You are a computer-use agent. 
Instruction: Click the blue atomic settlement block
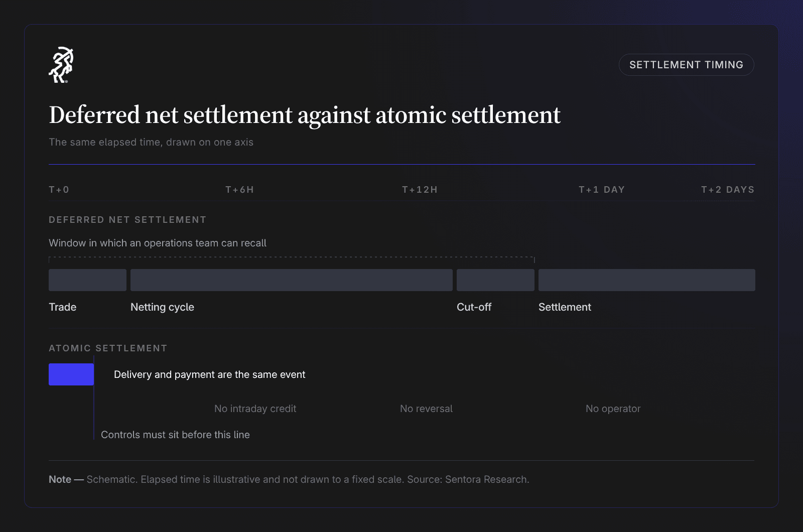click(71, 374)
